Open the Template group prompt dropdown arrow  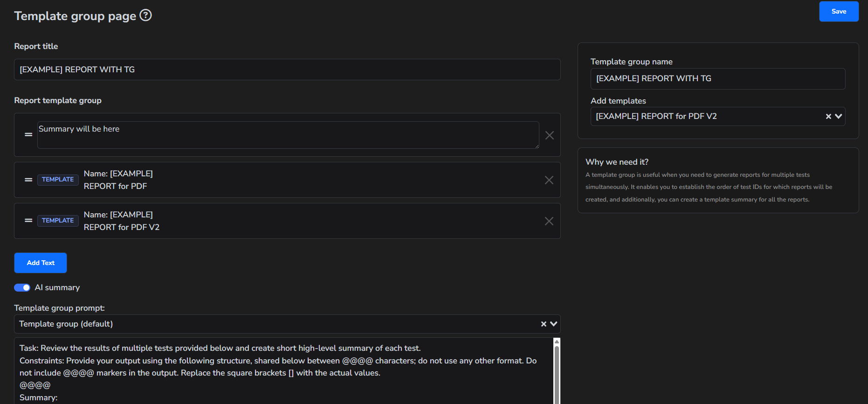(554, 324)
